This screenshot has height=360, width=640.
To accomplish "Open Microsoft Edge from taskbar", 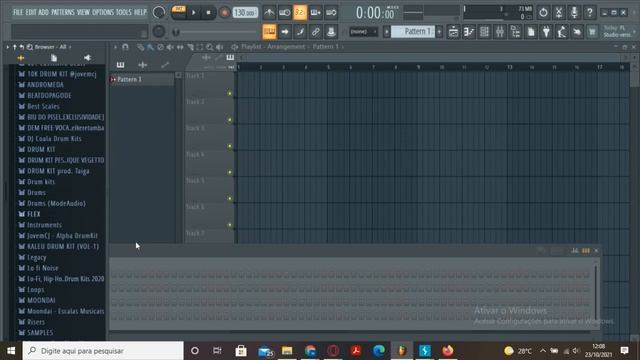I will (x=379, y=351).
